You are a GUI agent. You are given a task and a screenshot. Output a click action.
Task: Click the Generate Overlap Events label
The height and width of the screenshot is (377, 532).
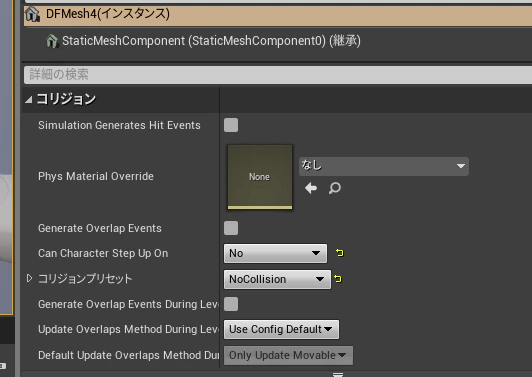coord(100,228)
